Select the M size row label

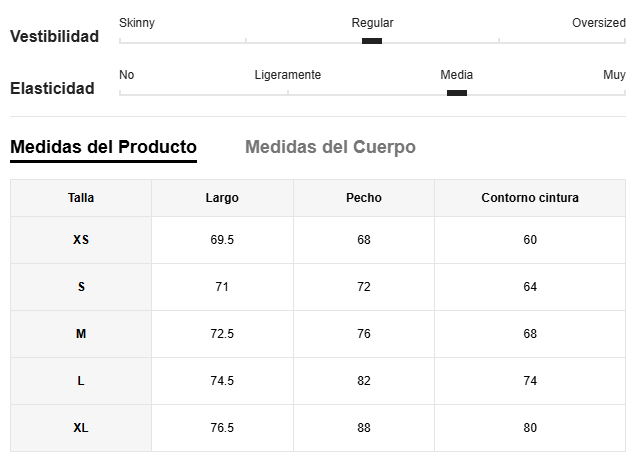pyautogui.click(x=81, y=334)
